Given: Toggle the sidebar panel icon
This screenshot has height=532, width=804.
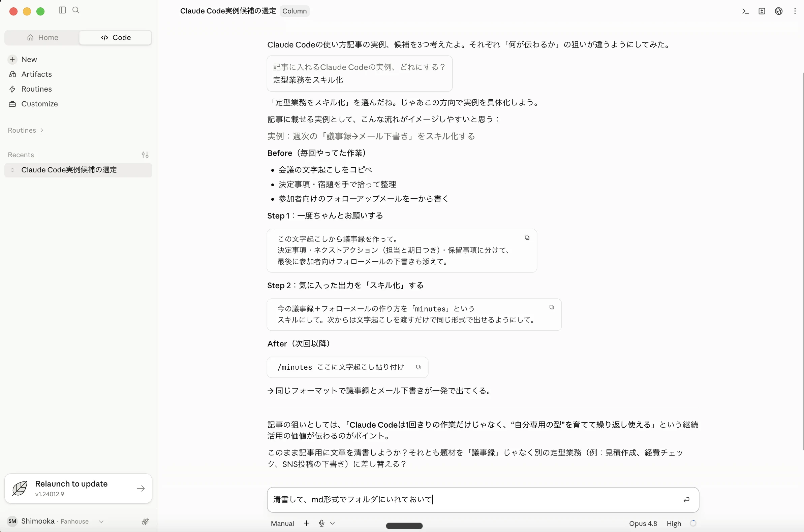Looking at the screenshot, I should 62,10.
